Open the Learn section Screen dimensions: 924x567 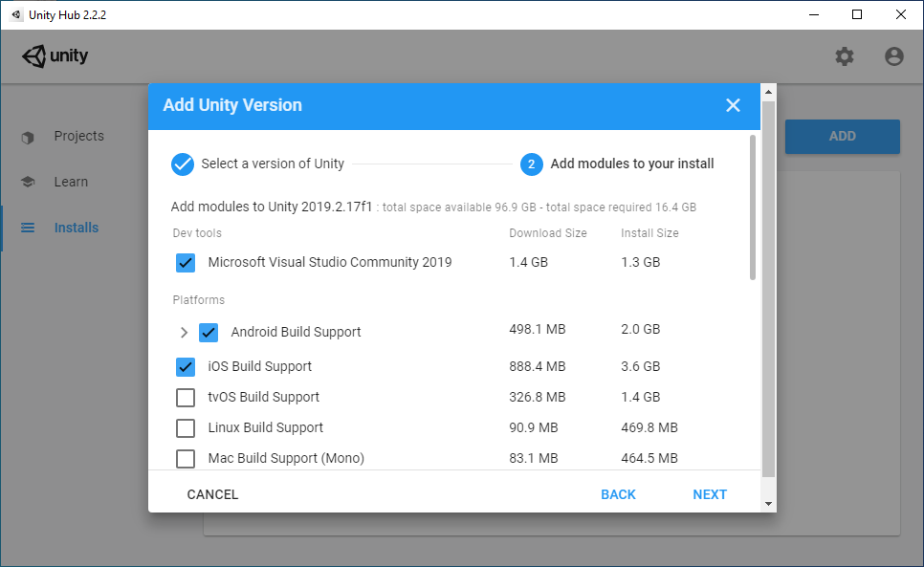[x=71, y=182]
